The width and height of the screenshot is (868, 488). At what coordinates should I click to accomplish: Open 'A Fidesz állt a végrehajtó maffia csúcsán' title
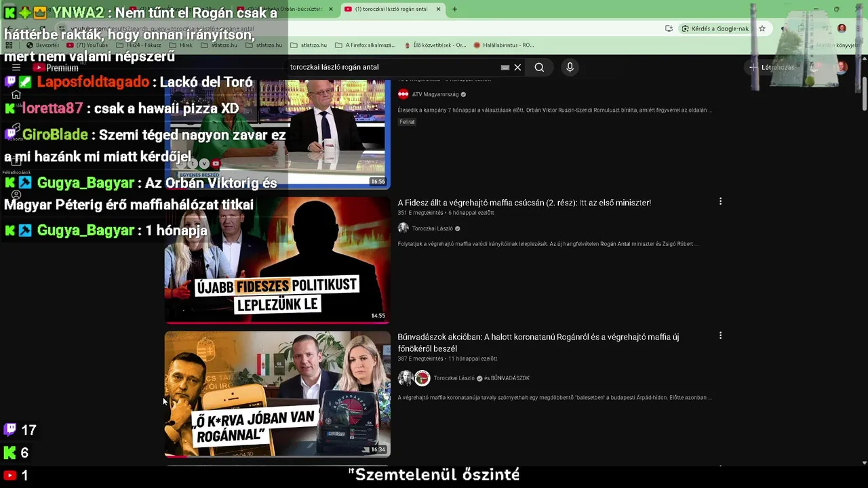pyautogui.click(x=524, y=203)
